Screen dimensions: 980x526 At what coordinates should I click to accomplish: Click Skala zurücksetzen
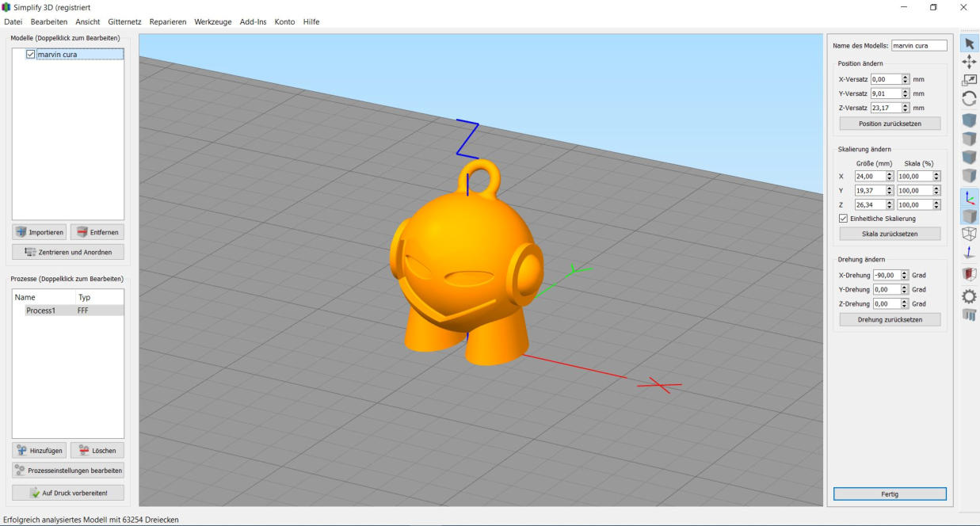(890, 234)
